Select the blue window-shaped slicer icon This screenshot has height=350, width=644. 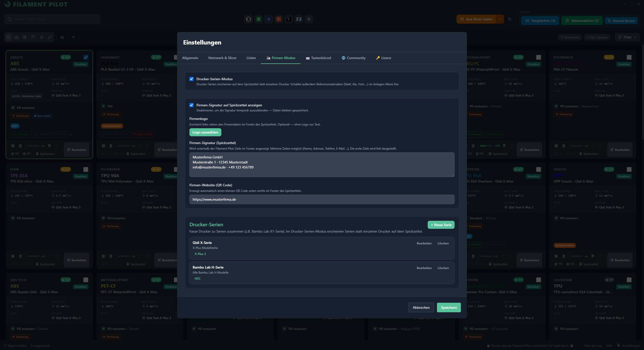(299, 19)
